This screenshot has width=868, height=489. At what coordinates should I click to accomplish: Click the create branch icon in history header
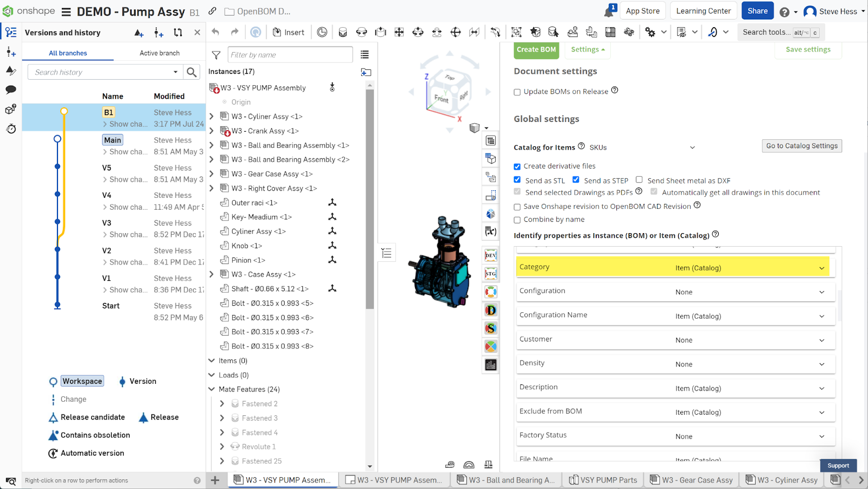pos(158,33)
